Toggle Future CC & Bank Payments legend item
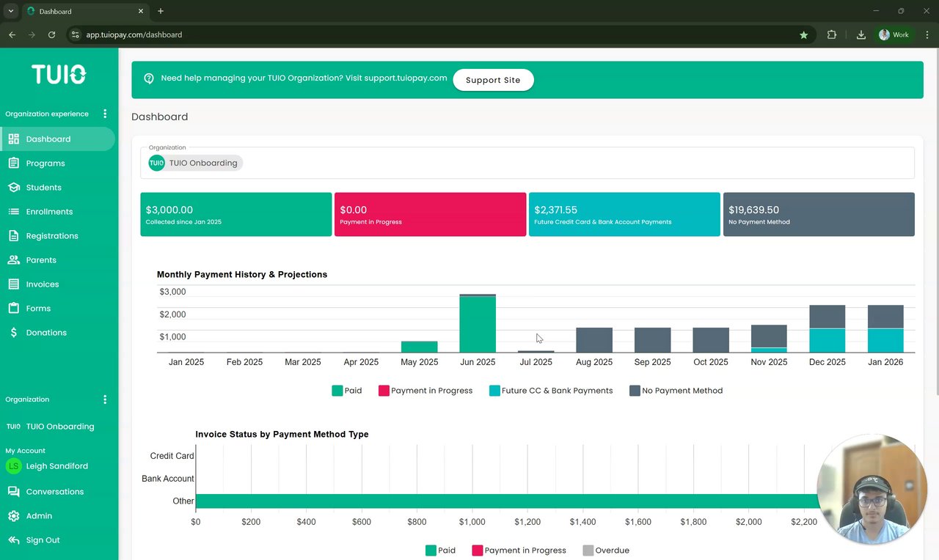This screenshot has width=939, height=560. tap(551, 391)
